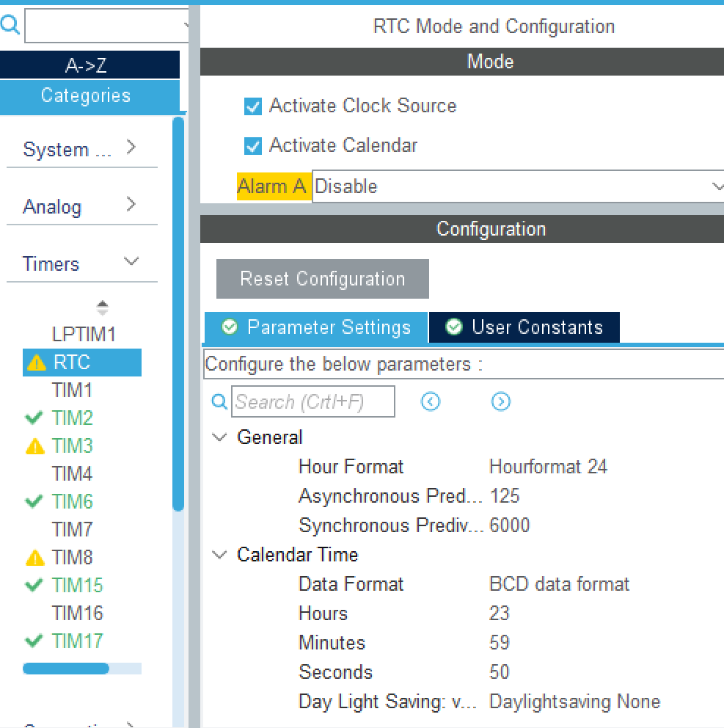Select RTC in the timers list

point(71,362)
